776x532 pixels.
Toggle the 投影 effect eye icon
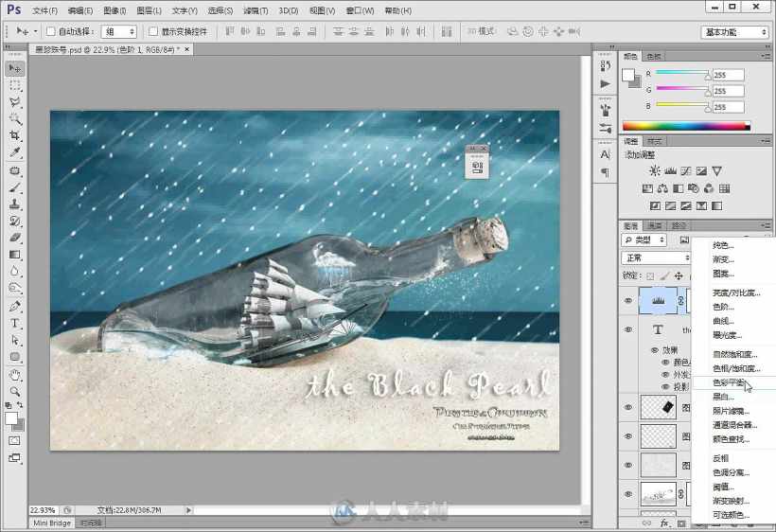point(665,387)
